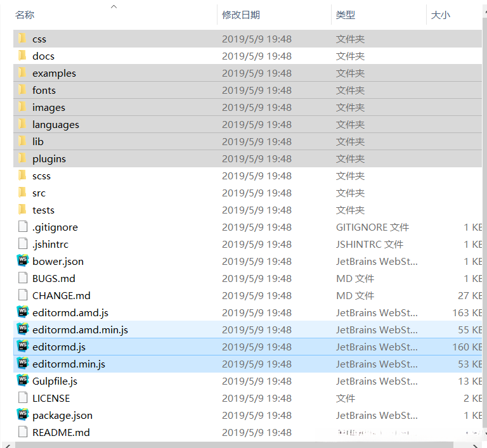This screenshot has width=487, height=448.
Task: Sort by the 类型 column header
Action: (x=345, y=15)
